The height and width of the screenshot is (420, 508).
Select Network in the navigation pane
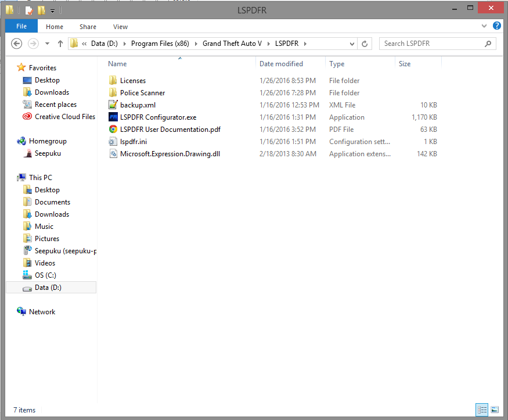pos(42,312)
